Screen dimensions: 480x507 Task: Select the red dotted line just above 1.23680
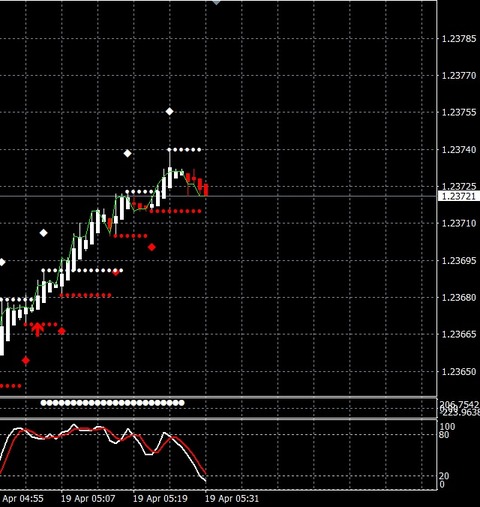pyautogui.click(x=86, y=295)
